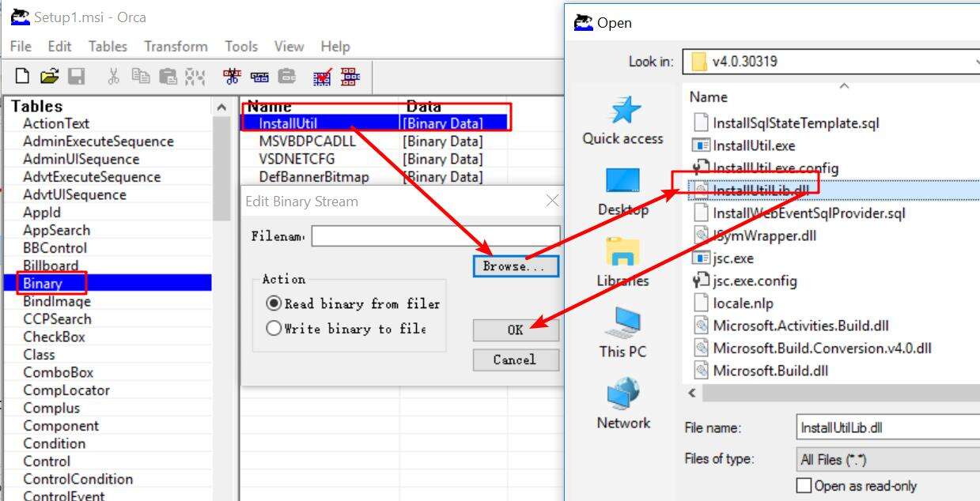Click the Paste icon in Orca toolbar

pos(168,77)
